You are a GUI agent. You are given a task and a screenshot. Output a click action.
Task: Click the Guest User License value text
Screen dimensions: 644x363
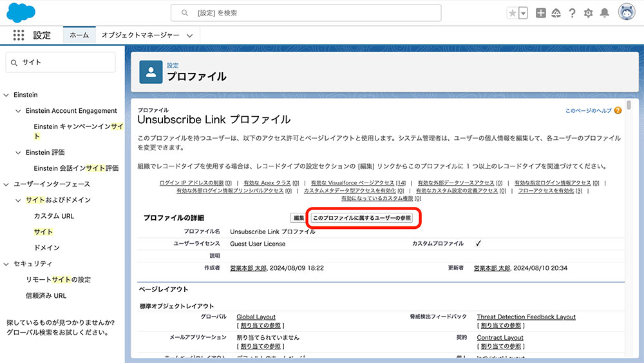click(x=258, y=244)
